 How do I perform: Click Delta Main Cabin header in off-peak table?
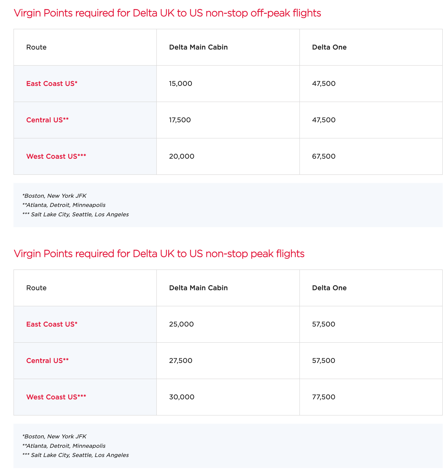pyautogui.click(x=198, y=47)
